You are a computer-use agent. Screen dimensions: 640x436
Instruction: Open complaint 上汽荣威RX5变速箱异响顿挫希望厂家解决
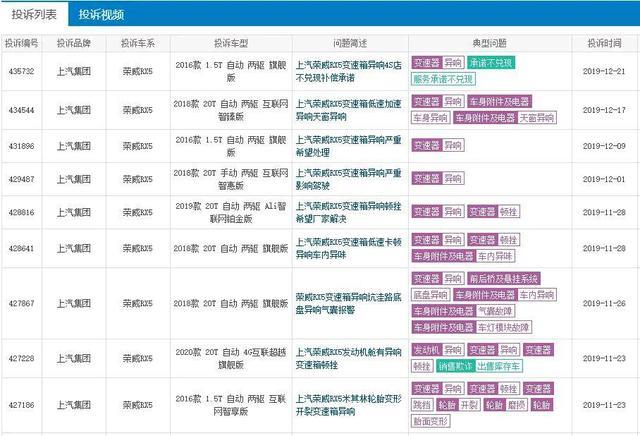349,212
